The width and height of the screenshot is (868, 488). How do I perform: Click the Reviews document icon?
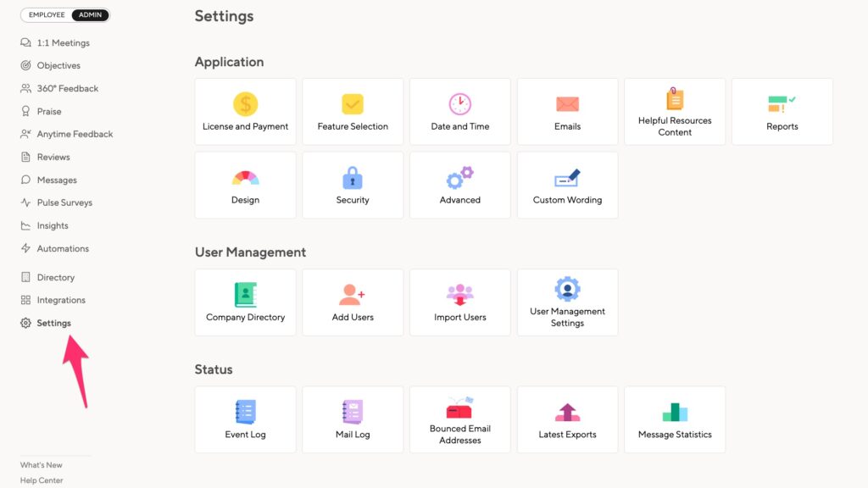(25, 157)
